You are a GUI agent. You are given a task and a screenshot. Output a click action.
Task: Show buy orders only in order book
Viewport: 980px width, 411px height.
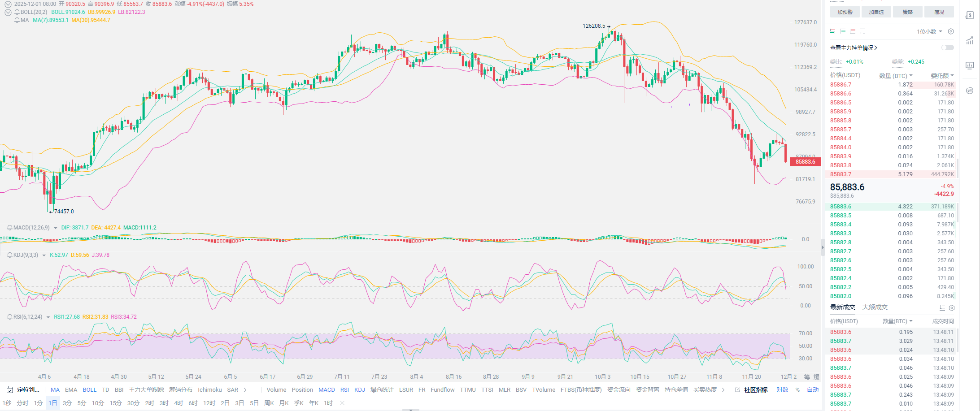click(x=843, y=31)
